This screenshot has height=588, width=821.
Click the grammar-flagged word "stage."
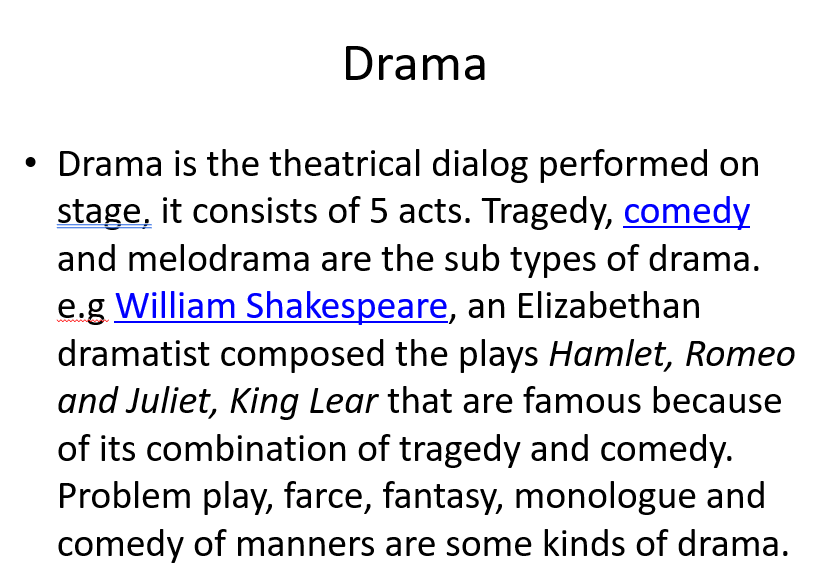103,212
